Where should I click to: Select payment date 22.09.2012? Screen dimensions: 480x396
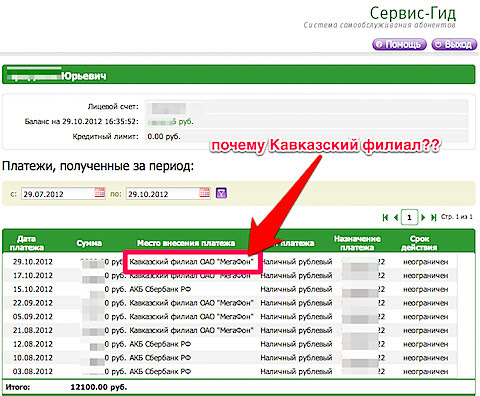(x=33, y=303)
